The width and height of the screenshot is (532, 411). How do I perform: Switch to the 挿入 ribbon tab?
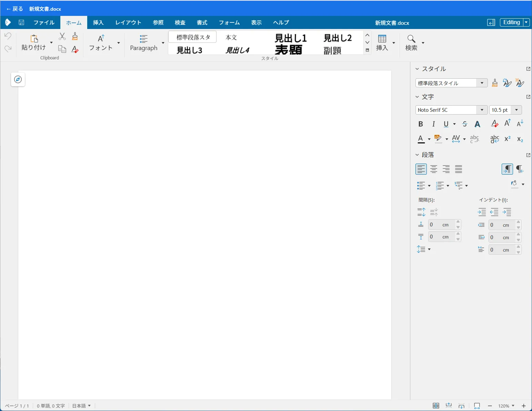pyautogui.click(x=98, y=22)
